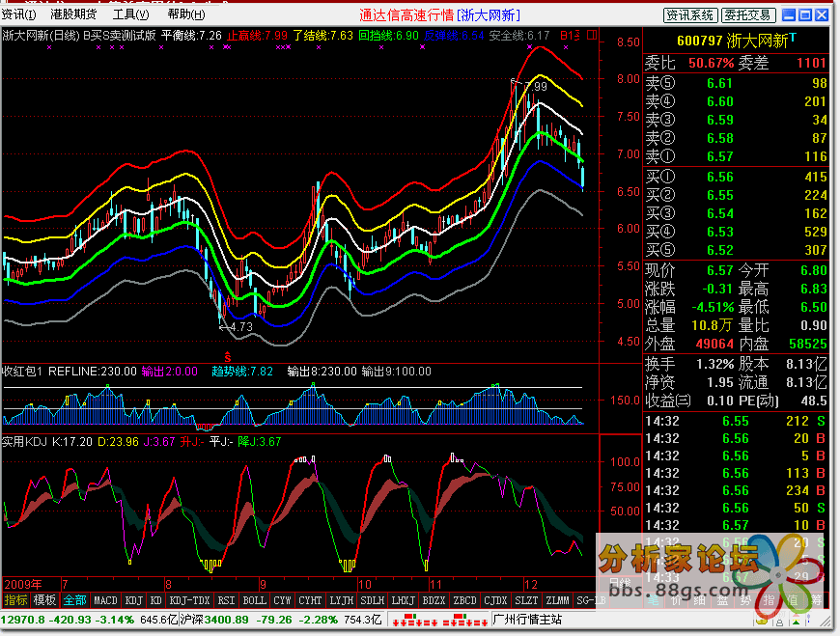Click the red B1 marker in chart header
Viewport: 840px width, 636px height.
pyautogui.click(x=570, y=36)
